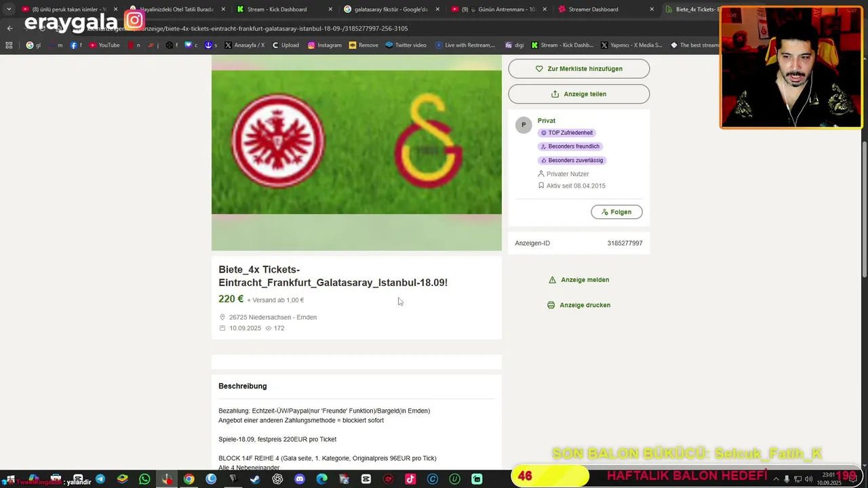Viewport: 868px width, 488px height.
Task: Click the Besonders freundlich badge
Action: pos(570,146)
